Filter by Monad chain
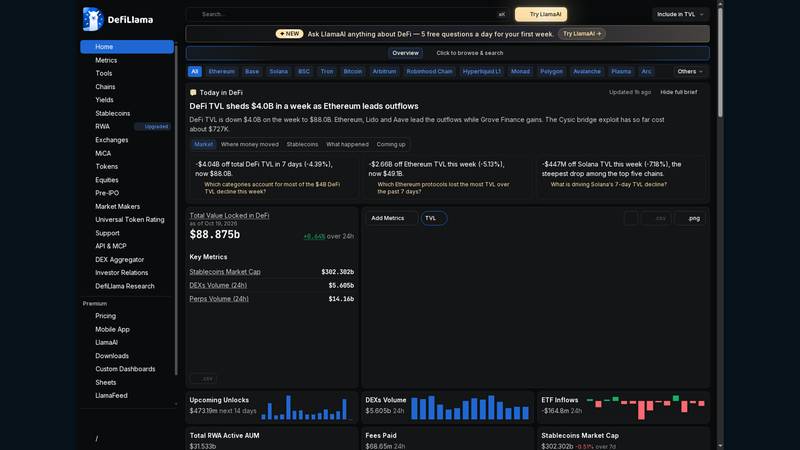 [520, 71]
